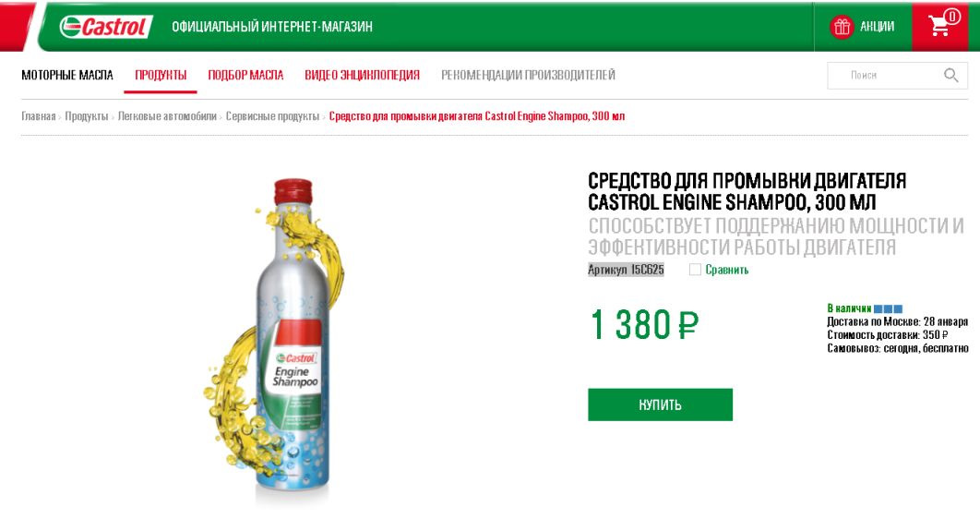This screenshot has height=531, width=980.
Task: Tick the Сравнить compare checkbox
Action: pos(694,270)
